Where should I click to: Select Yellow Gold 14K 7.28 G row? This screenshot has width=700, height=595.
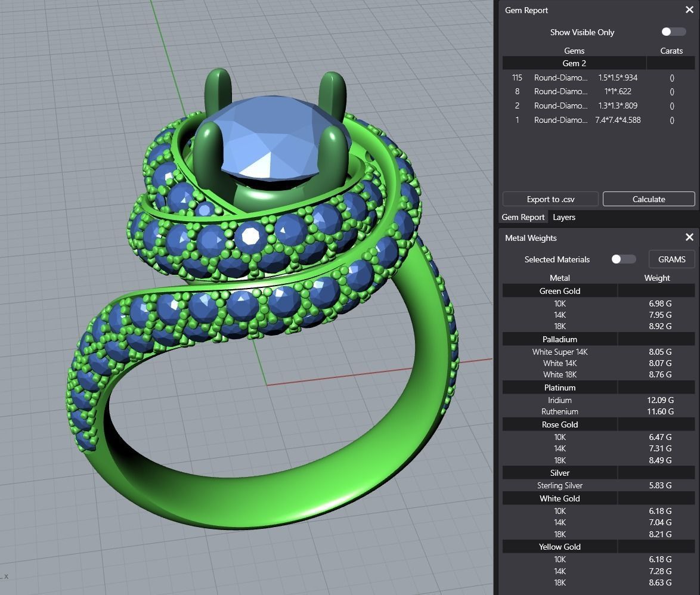click(599, 571)
